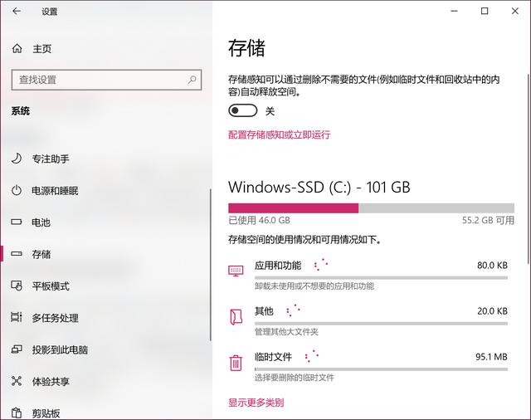Select 存储 in the sidebar
The height and width of the screenshot is (420, 531).
pos(105,254)
